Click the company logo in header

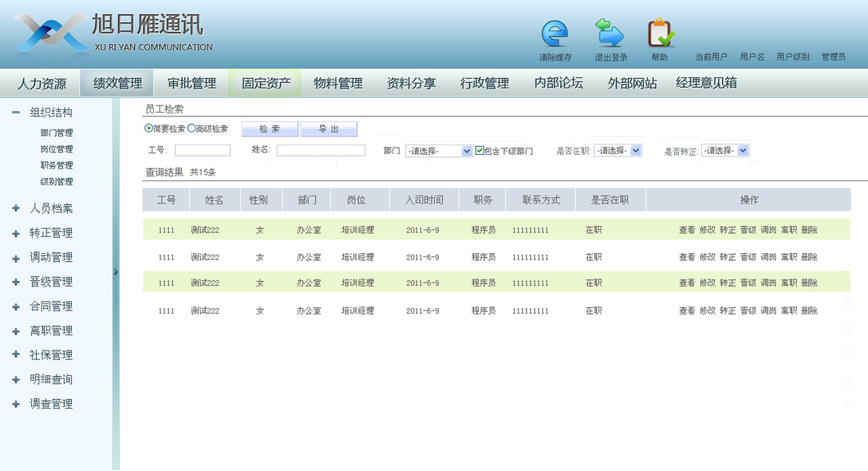[x=51, y=33]
